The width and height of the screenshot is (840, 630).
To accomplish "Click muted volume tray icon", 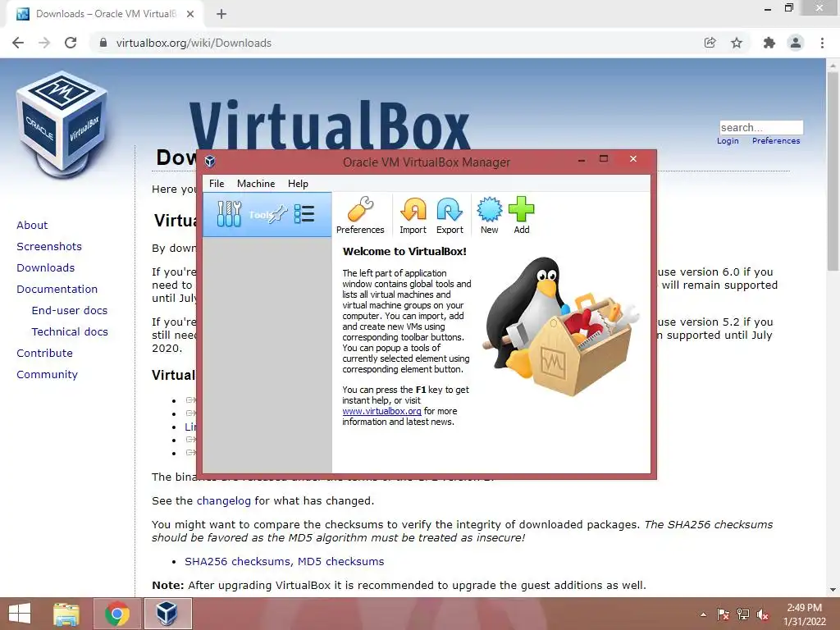I will tap(763, 614).
